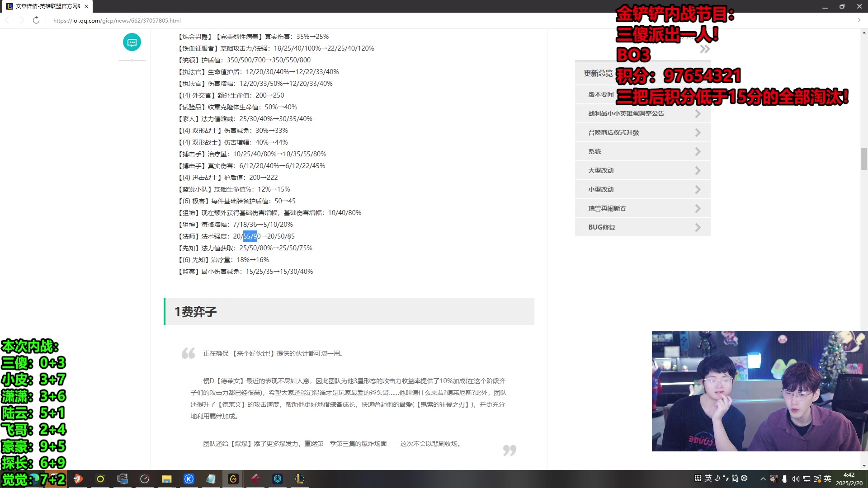Close the 文章详情 browser tab
Screen dimensions: 868x488
tap(86, 6)
